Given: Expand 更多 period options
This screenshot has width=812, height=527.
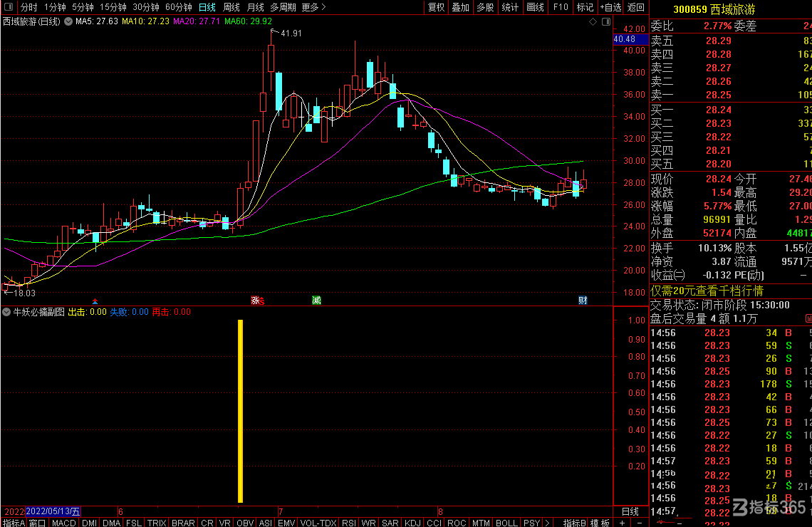Looking at the screenshot, I should (x=314, y=7).
